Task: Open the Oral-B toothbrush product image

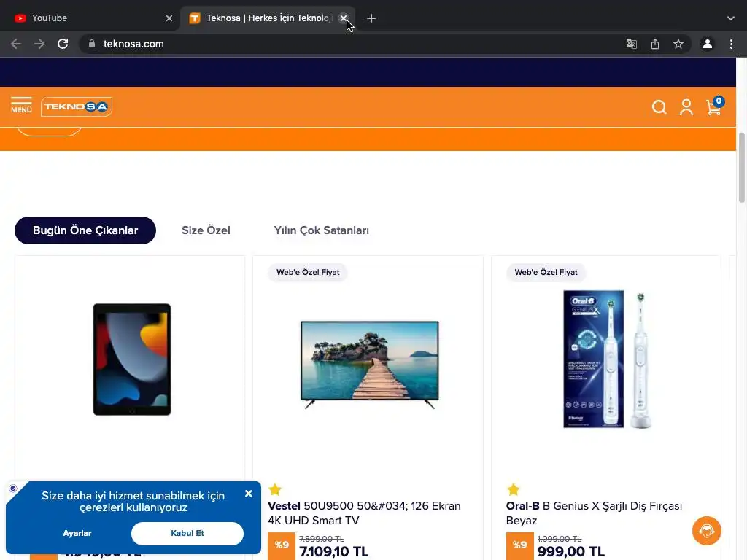Action: 608,359
